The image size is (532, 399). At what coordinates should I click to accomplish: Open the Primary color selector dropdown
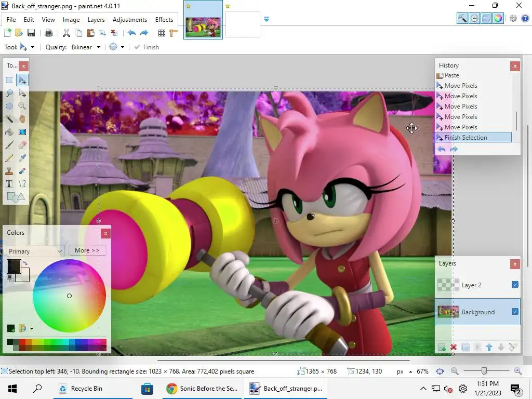pyautogui.click(x=35, y=251)
